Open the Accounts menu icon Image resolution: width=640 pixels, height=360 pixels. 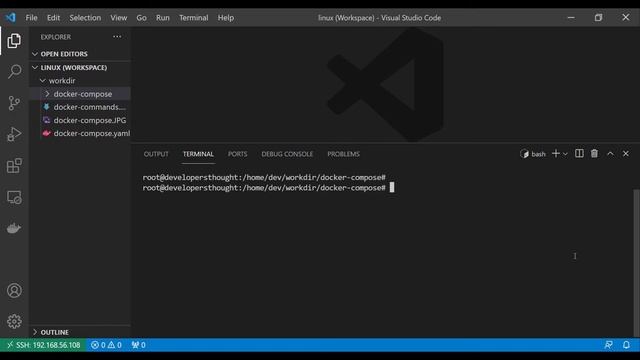coord(14,291)
